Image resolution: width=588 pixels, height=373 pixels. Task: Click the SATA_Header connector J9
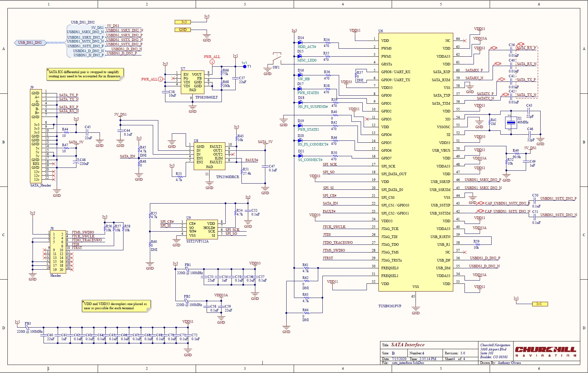pyautogui.click(x=36, y=135)
